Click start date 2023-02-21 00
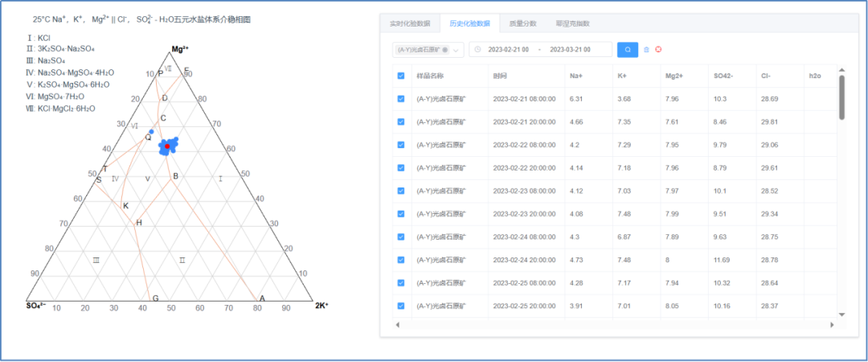The height and width of the screenshot is (362, 868). 508,50
